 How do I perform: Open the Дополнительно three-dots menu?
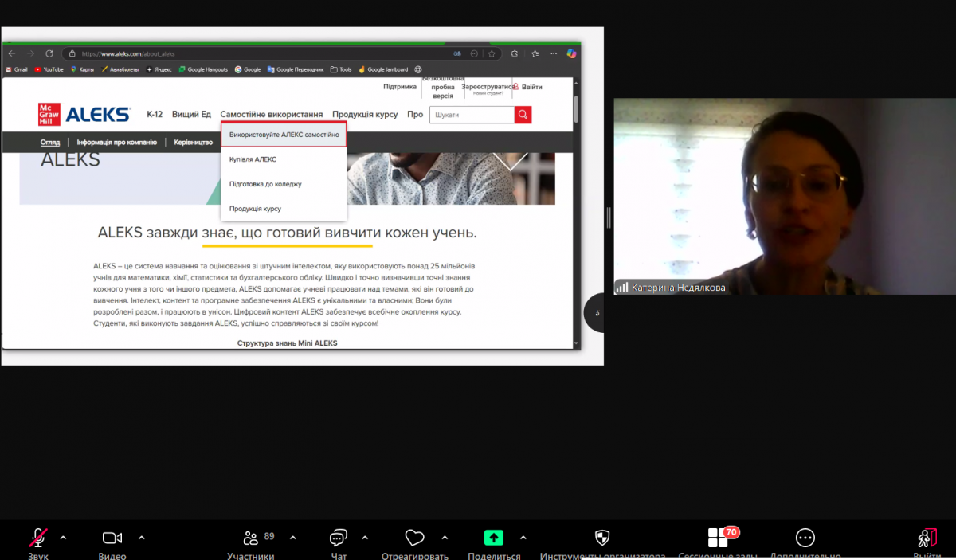[x=805, y=538]
